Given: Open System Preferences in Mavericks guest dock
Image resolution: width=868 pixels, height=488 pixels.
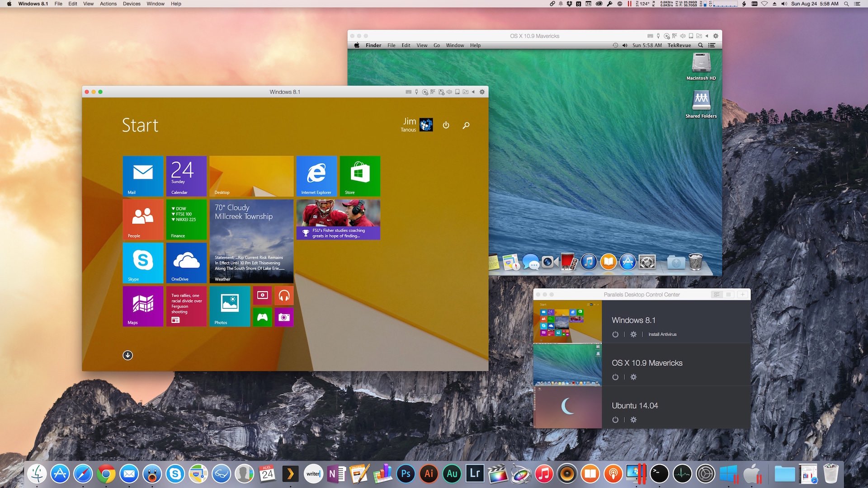Looking at the screenshot, I should coord(647,262).
